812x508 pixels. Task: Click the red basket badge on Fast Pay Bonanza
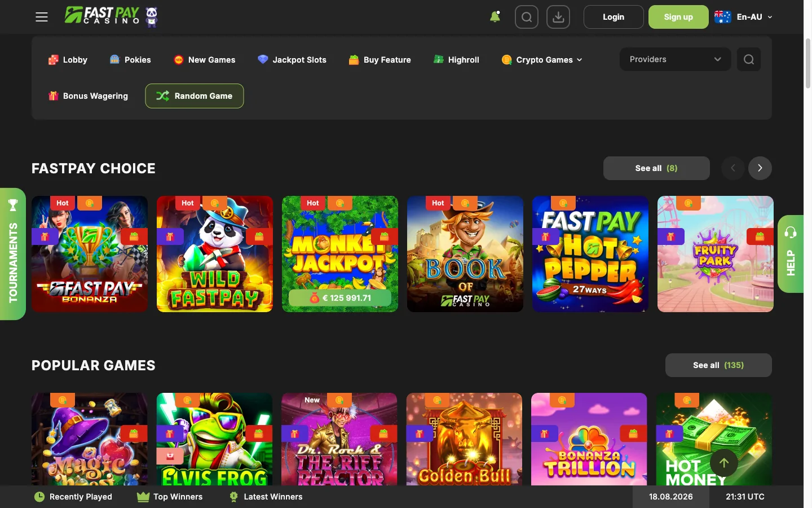[134, 237]
